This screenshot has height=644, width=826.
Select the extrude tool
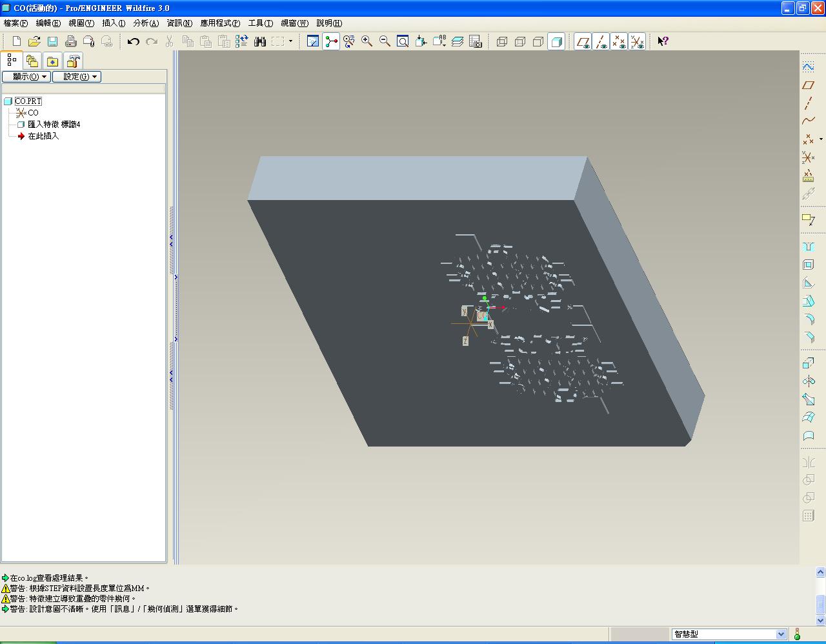808,363
